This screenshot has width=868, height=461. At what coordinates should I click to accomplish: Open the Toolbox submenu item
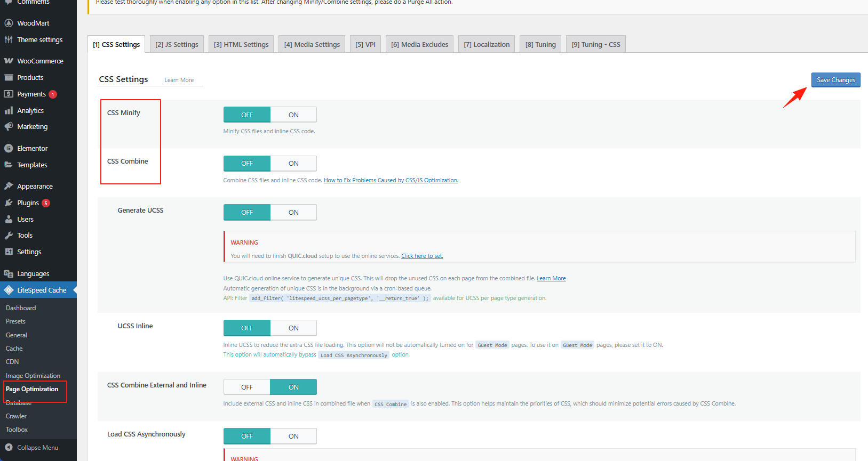click(17, 430)
